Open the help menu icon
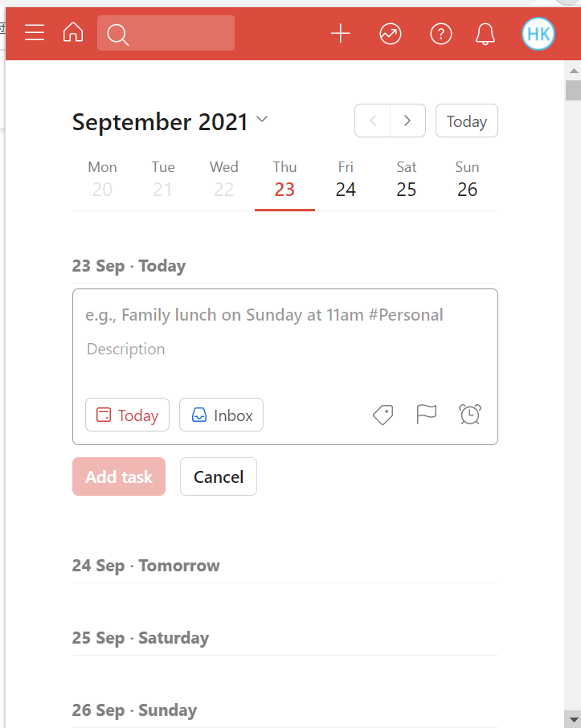The height and width of the screenshot is (728, 581). (x=440, y=34)
